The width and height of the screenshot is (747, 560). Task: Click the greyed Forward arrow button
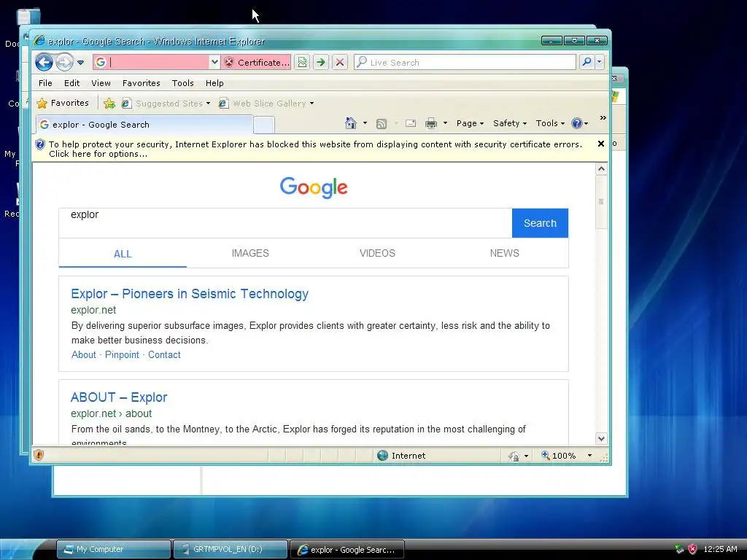[64, 63]
